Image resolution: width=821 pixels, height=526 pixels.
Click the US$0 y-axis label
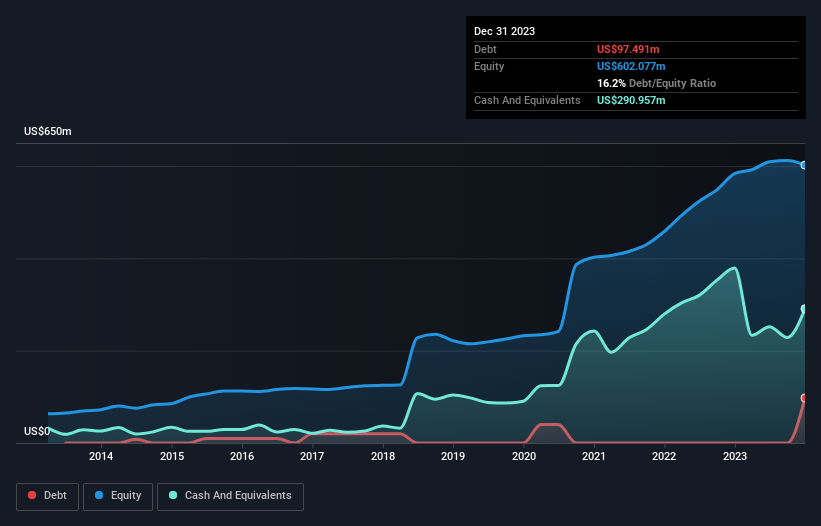pos(37,431)
